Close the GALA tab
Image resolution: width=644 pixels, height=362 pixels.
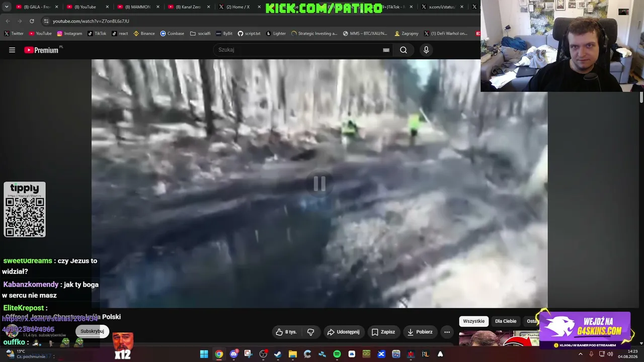pos(56,7)
